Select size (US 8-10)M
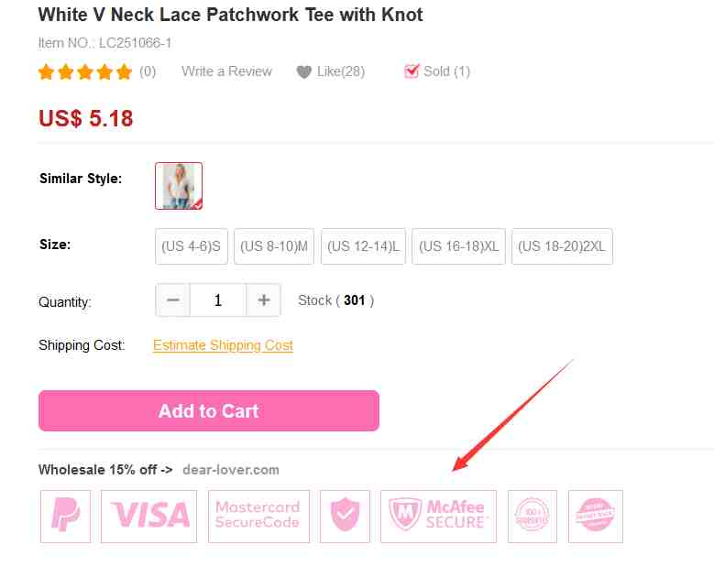This screenshot has width=714, height=588. pyautogui.click(x=274, y=246)
